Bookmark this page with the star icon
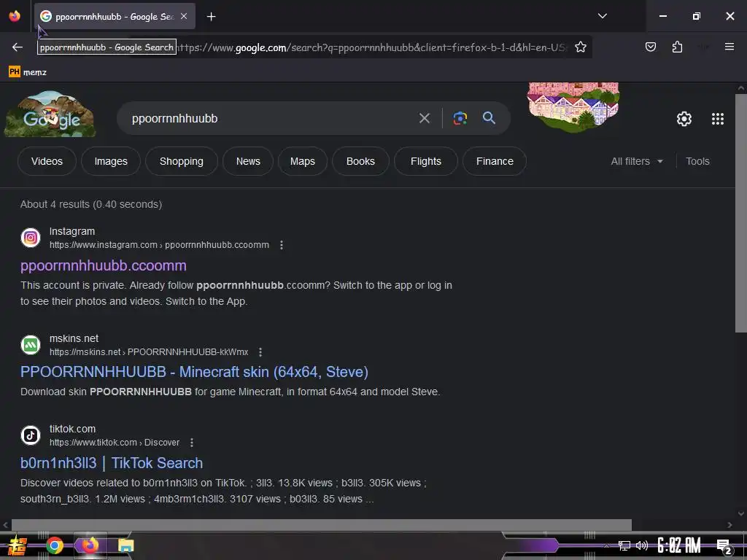This screenshot has width=747, height=560. pos(580,47)
